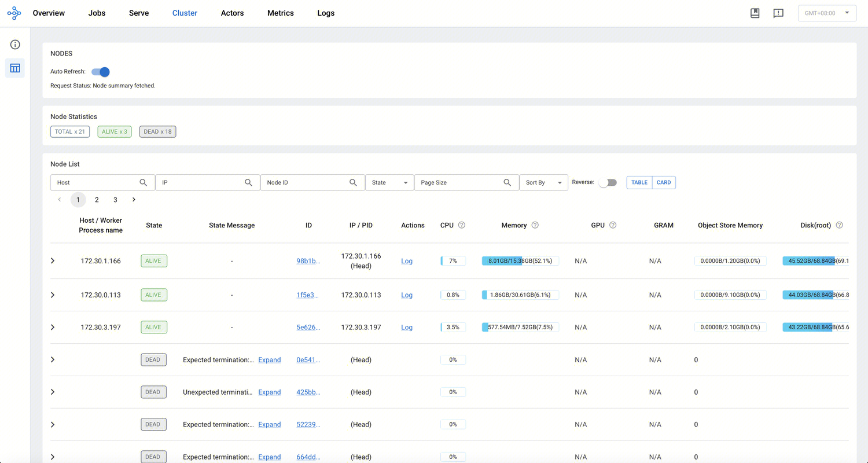
Task: Click the GPU column help icon
Action: coord(613,225)
